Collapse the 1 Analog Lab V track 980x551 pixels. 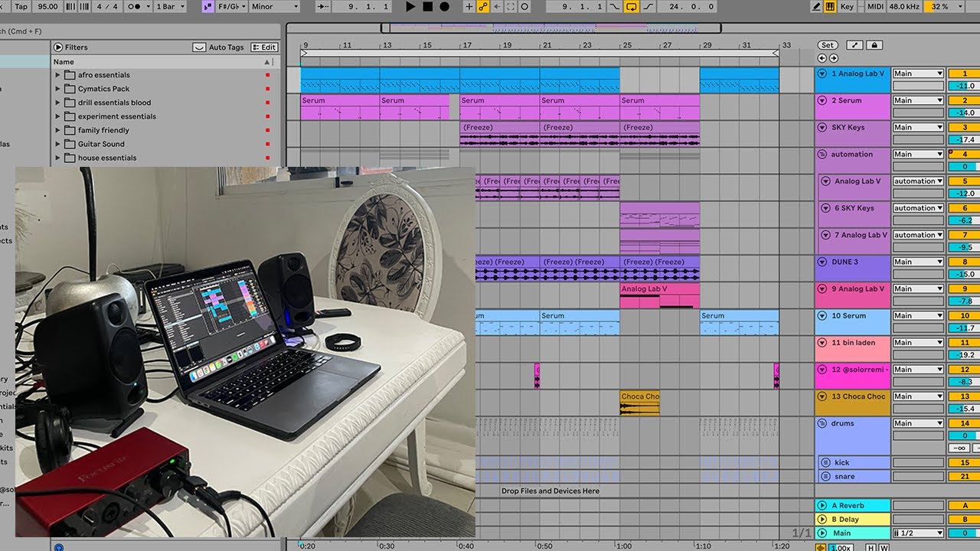pyautogui.click(x=823, y=73)
